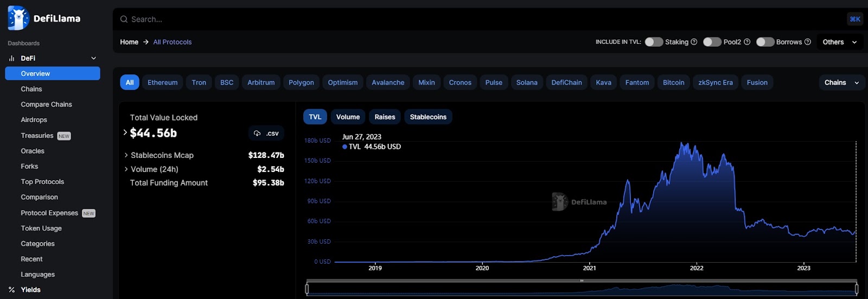Click the DeFi bar chart icon
868x299 pixels.
(11, 58)
